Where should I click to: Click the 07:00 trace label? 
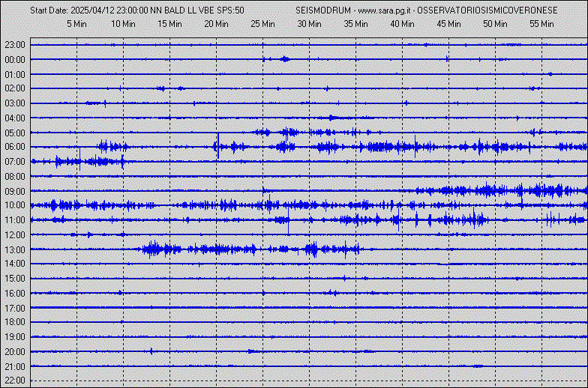coord(15,162)
